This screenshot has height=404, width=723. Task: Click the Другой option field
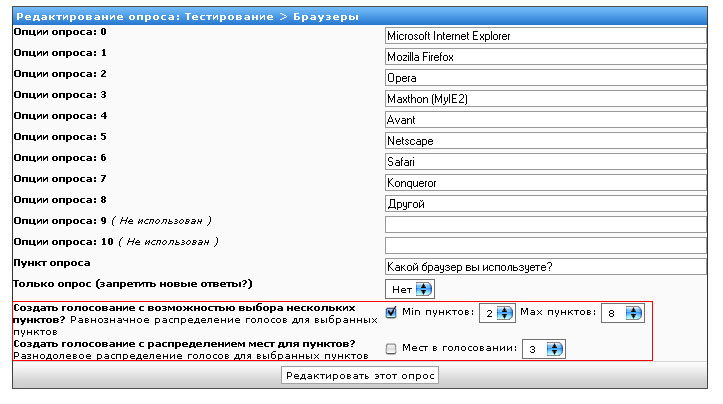click(x=546, y=203)
